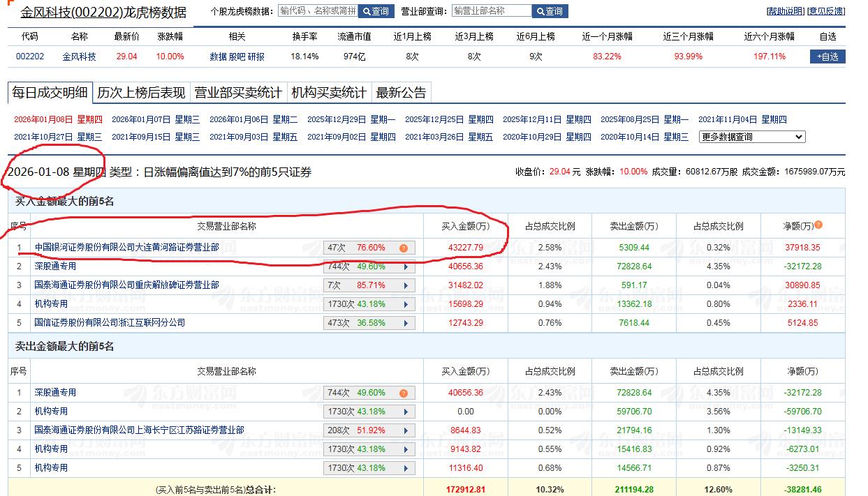Screen dimensions: 868x496
Task: Select date 2026年01月06日 星期二
Action: (x=253, y=119)
